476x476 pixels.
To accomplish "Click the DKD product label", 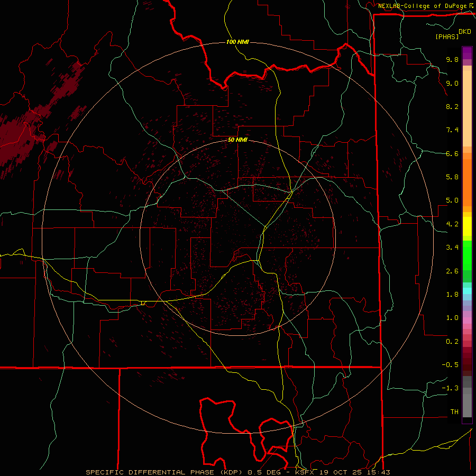I will pos(464,32).
